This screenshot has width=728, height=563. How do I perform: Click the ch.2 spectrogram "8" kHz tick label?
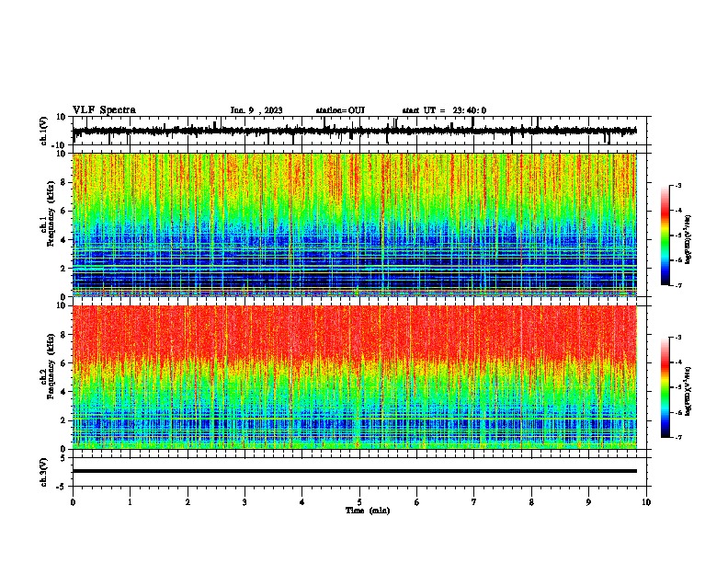coord(63,335)
